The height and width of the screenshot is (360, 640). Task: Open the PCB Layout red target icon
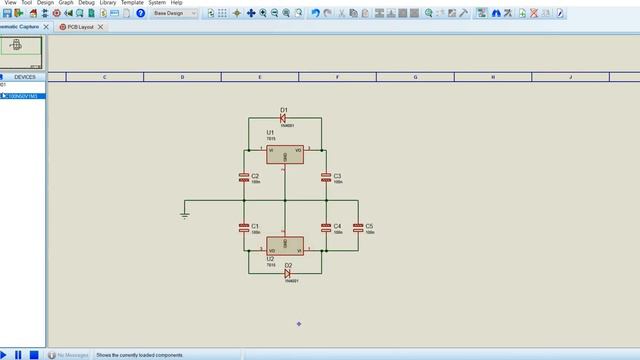point(56,13)
